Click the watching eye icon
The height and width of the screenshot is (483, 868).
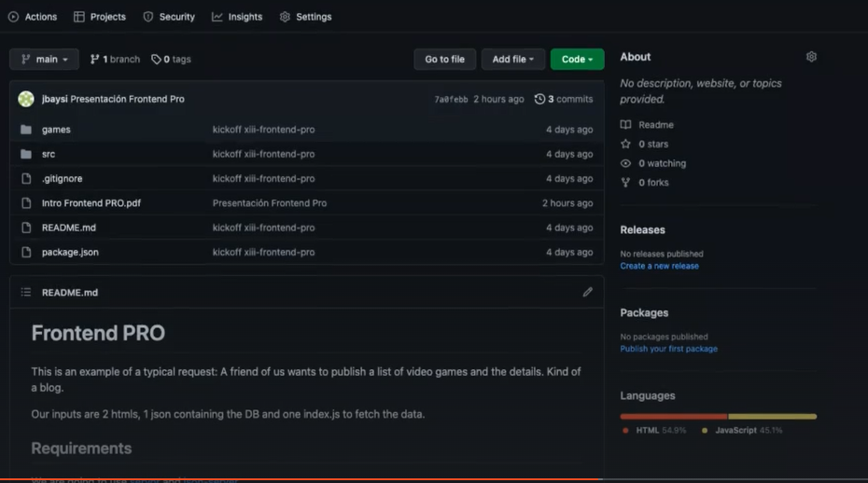(x=625, y=163)
